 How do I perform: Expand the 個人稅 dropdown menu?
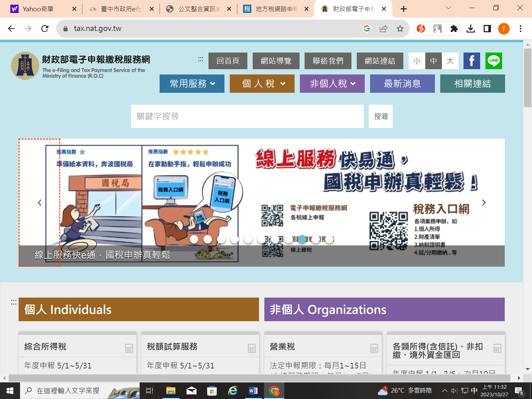point(262,83)
